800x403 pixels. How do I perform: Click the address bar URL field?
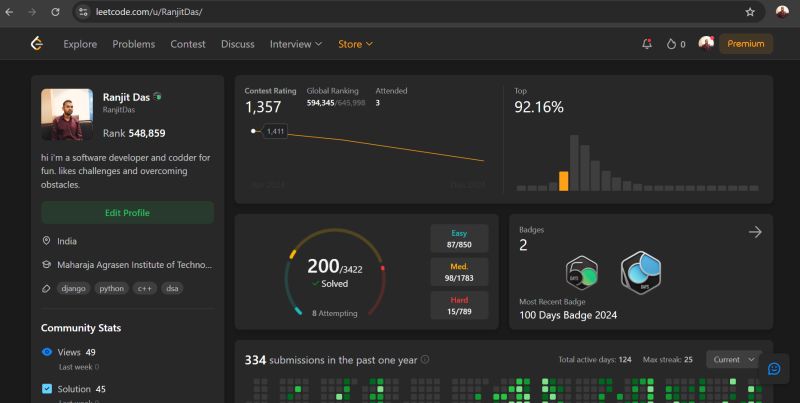coord(418,12)
